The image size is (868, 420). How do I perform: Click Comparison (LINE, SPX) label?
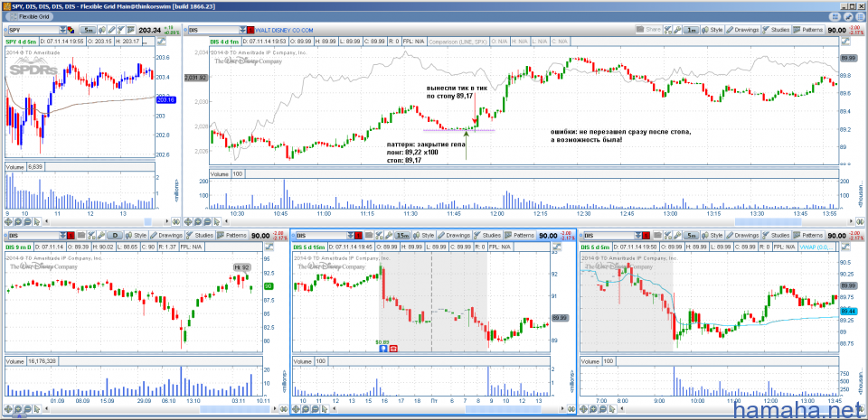pyautogui.click(x=459, y=41)
